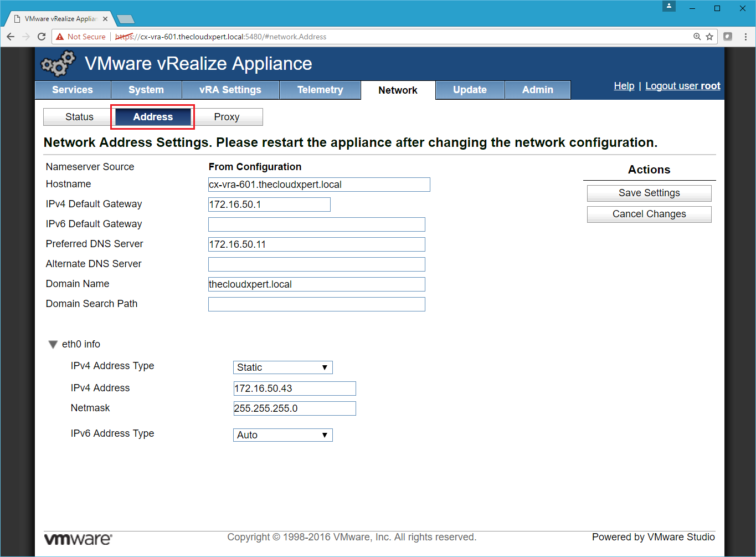Click the Cancel Changes button
This screenshot has width=756, height=557.
pos(649,214)
